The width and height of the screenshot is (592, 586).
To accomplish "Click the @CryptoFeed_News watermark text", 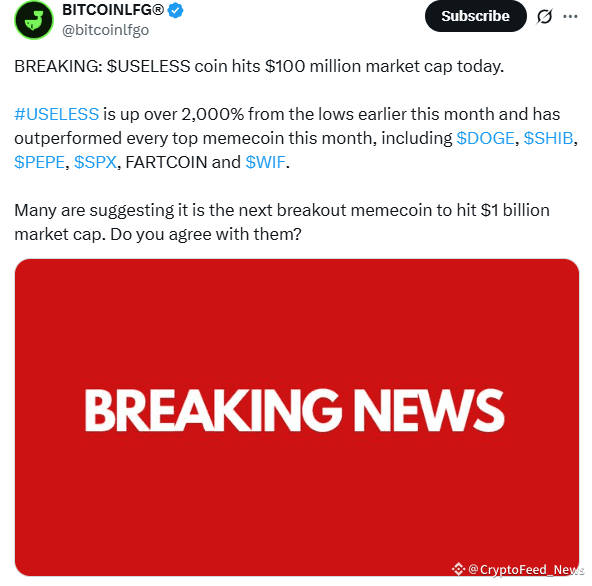I will (x=526, y=569).
